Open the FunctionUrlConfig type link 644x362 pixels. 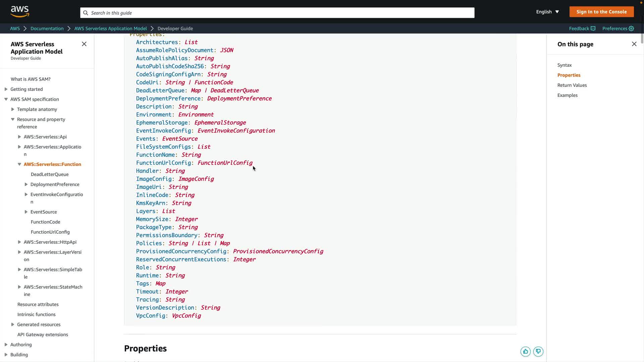(225, 163)
